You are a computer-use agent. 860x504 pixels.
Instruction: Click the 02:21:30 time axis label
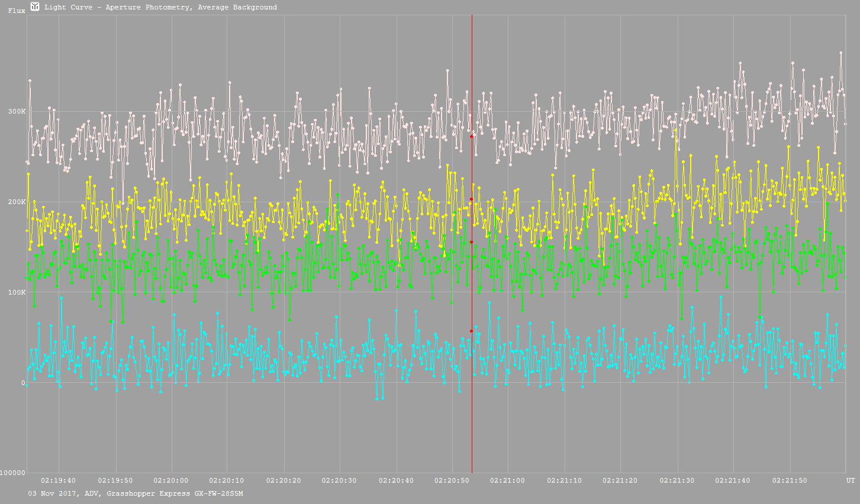(677, 481)
